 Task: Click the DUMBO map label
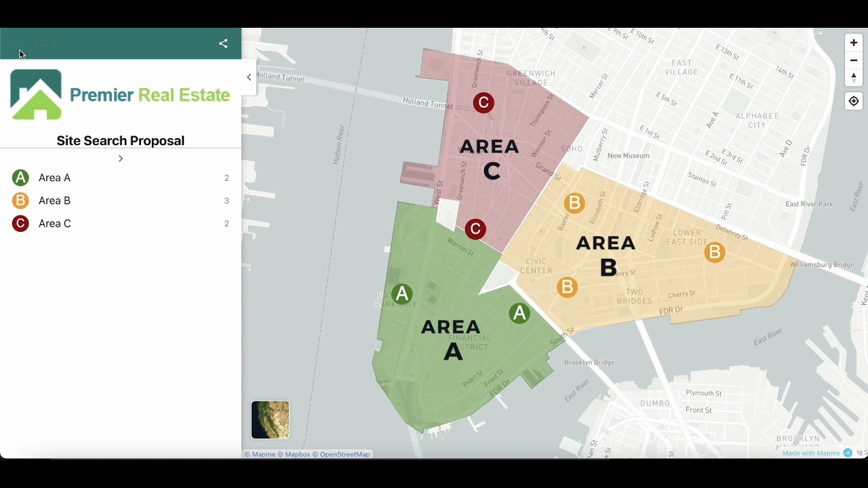click(x=655, y=403)
